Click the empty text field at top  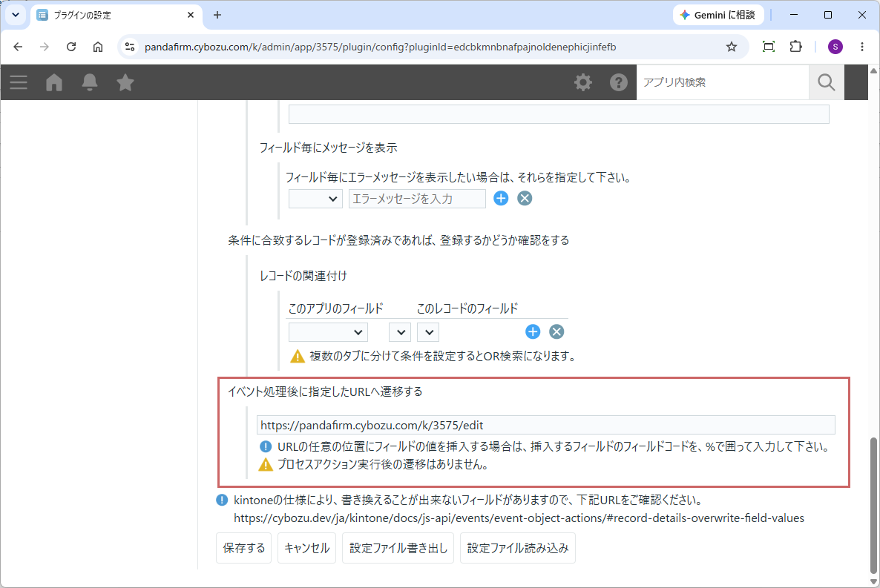point(559,114)
